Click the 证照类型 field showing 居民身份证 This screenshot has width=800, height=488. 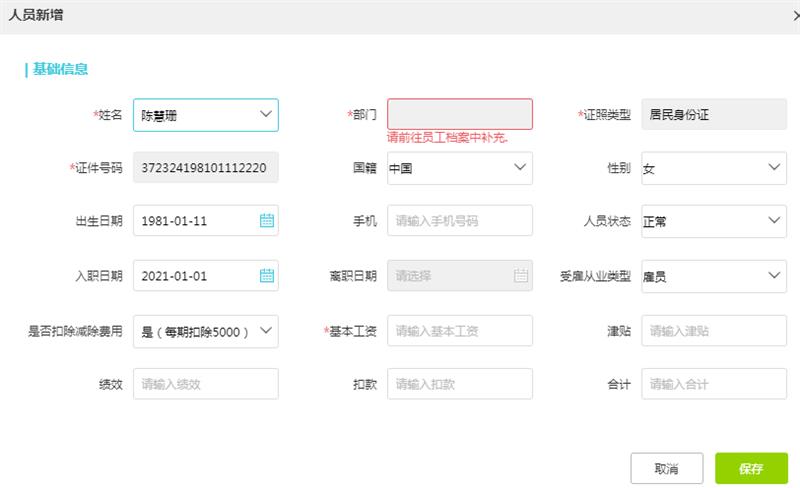[713, 115]
